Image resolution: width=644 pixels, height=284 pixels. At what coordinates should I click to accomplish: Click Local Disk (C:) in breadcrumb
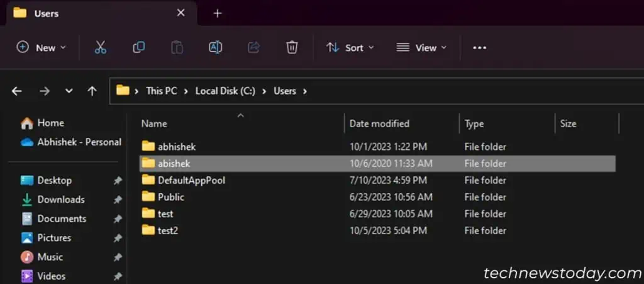tap(225, 91)
